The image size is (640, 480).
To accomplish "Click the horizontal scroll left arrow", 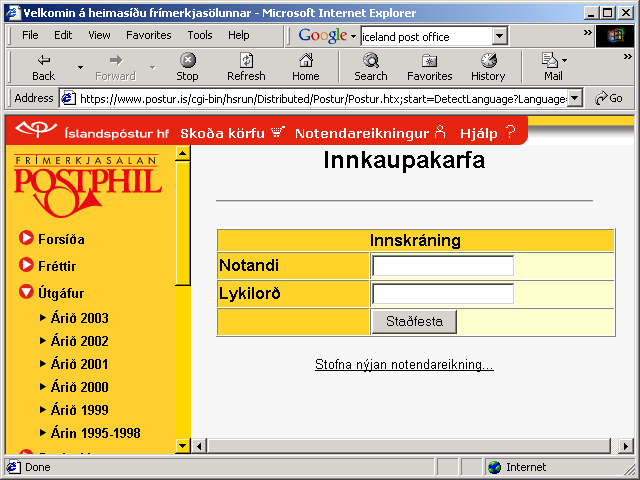I will [199, 446].
